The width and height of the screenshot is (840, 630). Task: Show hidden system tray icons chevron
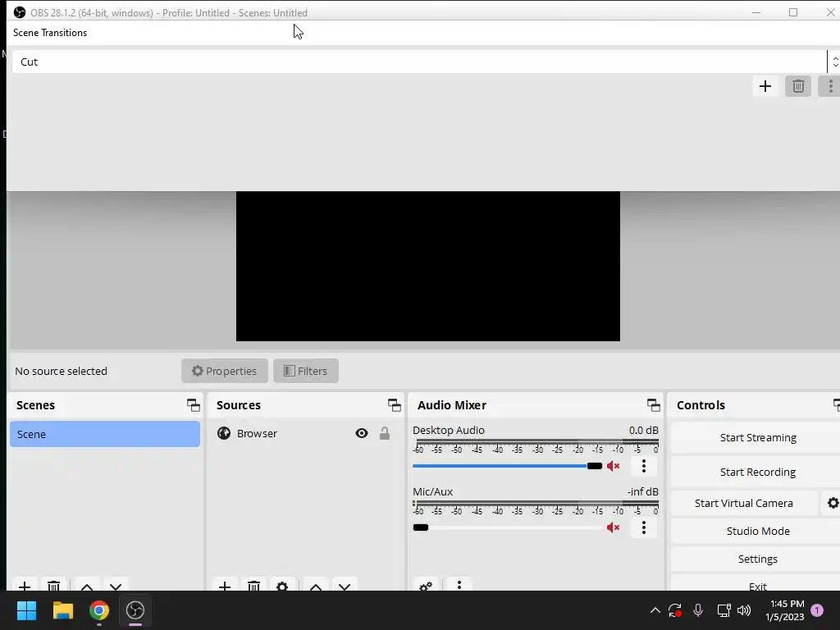[655, 610]
